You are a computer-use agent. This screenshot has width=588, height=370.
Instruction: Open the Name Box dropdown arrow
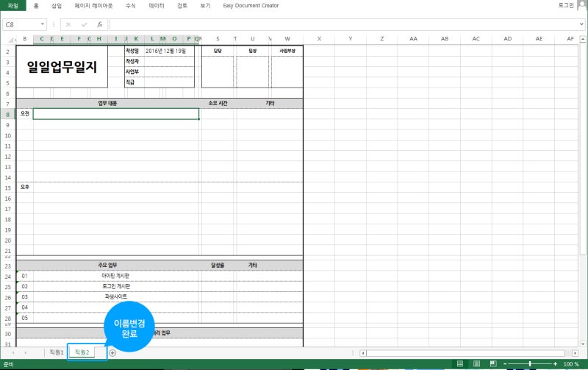pos(43,24)
